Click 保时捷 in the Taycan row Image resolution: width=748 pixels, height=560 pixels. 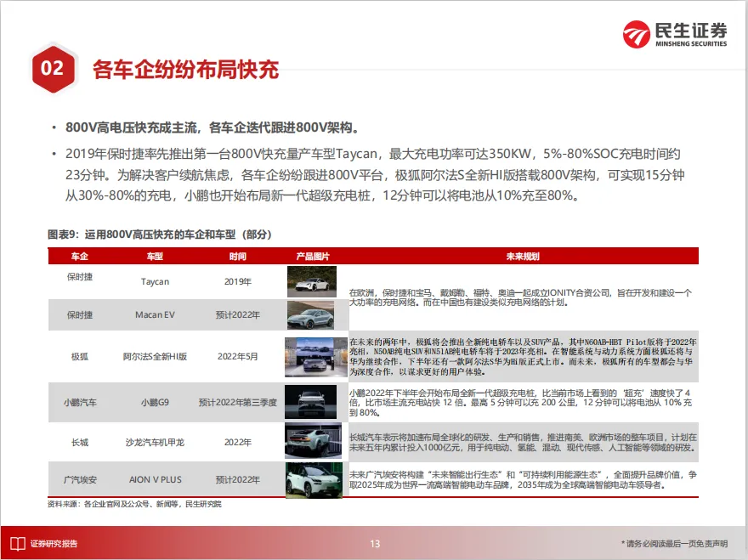(80, 277)
